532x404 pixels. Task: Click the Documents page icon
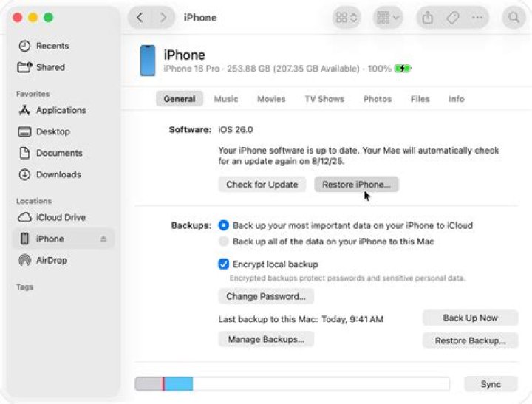(24, 153)
